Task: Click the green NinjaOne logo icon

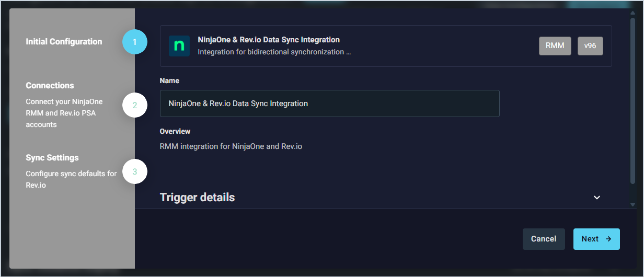Action: point(179,46)
